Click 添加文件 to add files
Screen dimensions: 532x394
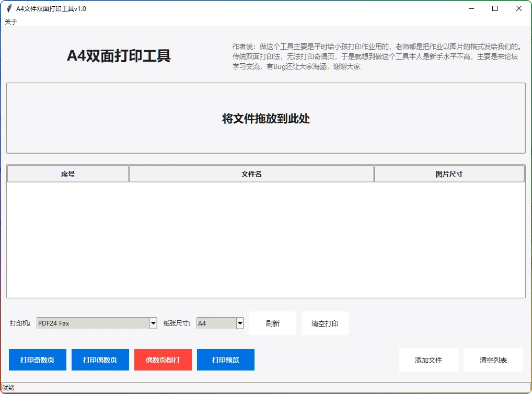click(428, 360)
